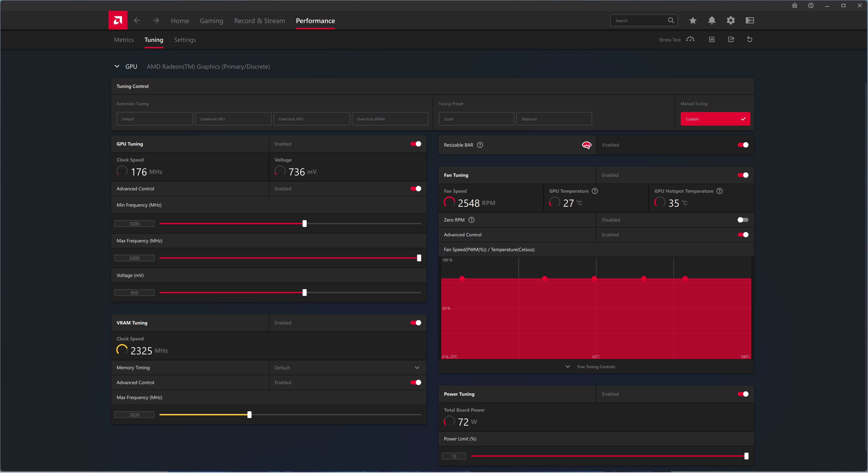Select the Undervolt GPU button
The image size is (868, 473).
233,119
